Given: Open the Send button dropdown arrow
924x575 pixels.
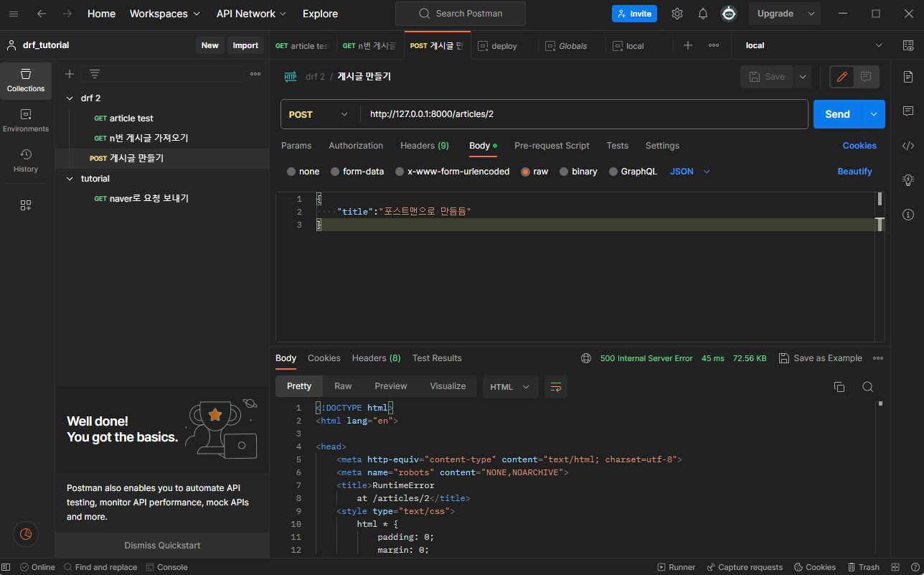Looking at the screenshot, I should [x=874, y=114].
